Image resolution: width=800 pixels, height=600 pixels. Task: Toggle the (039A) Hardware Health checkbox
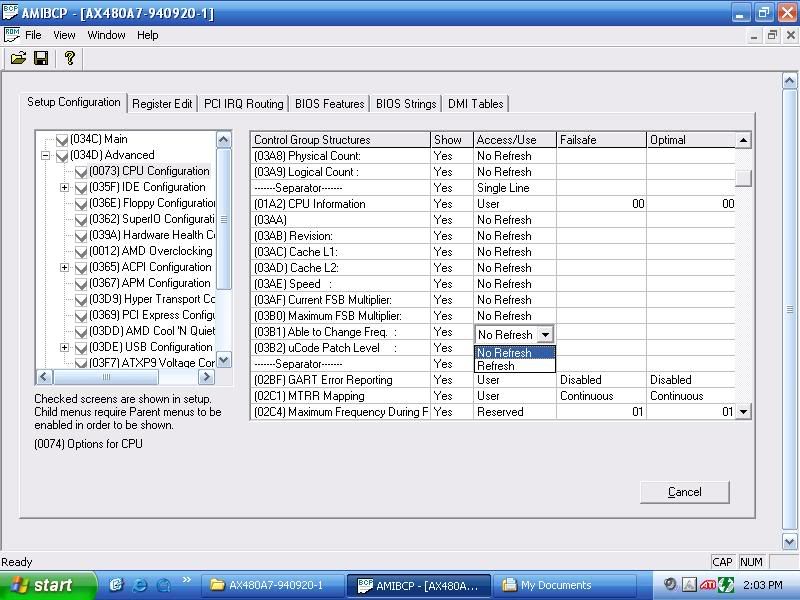pyautogui.click(x=81, y=235)
